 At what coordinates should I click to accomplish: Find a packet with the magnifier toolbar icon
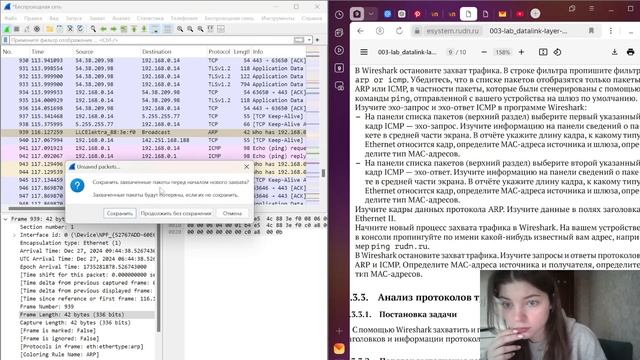click(x=93, y=29)
